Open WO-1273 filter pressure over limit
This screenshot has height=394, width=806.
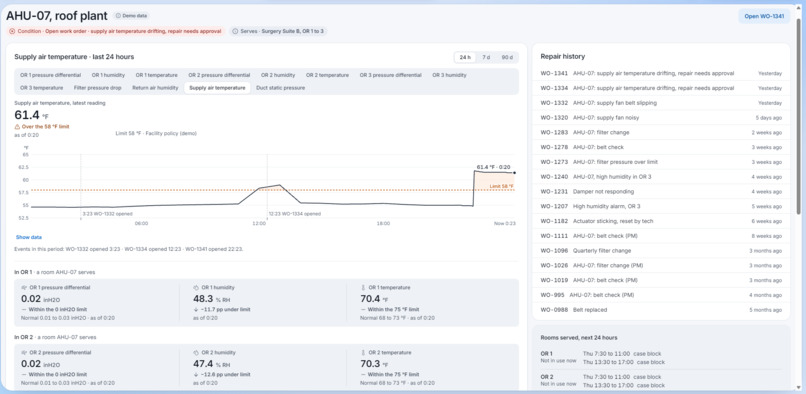(661, 162)
